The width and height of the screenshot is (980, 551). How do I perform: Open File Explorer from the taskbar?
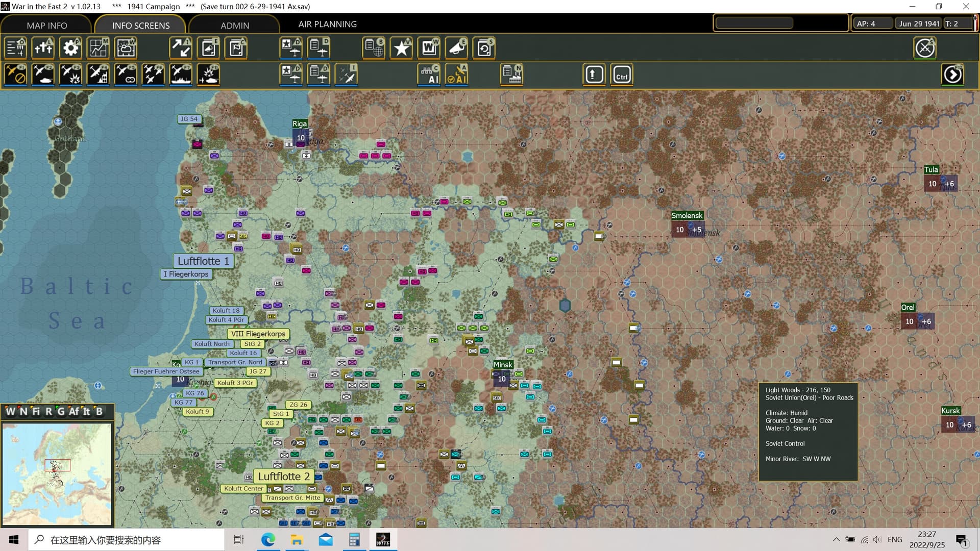click(297, 539)
